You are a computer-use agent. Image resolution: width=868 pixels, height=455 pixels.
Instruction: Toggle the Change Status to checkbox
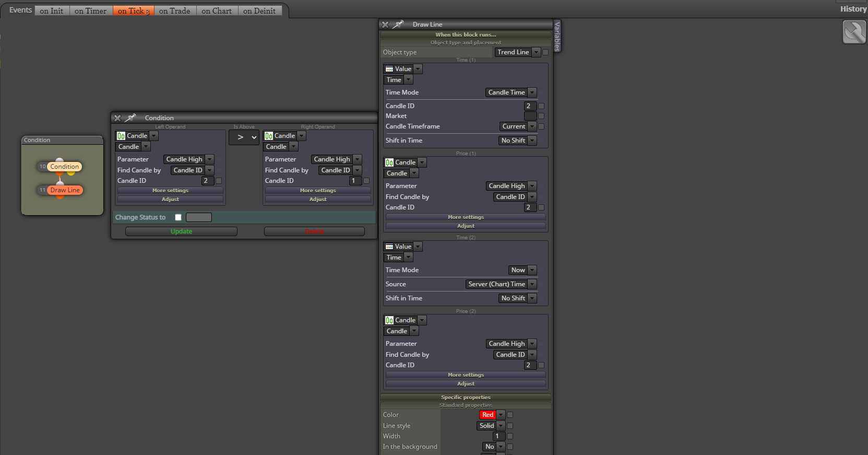tap(179, 217)
